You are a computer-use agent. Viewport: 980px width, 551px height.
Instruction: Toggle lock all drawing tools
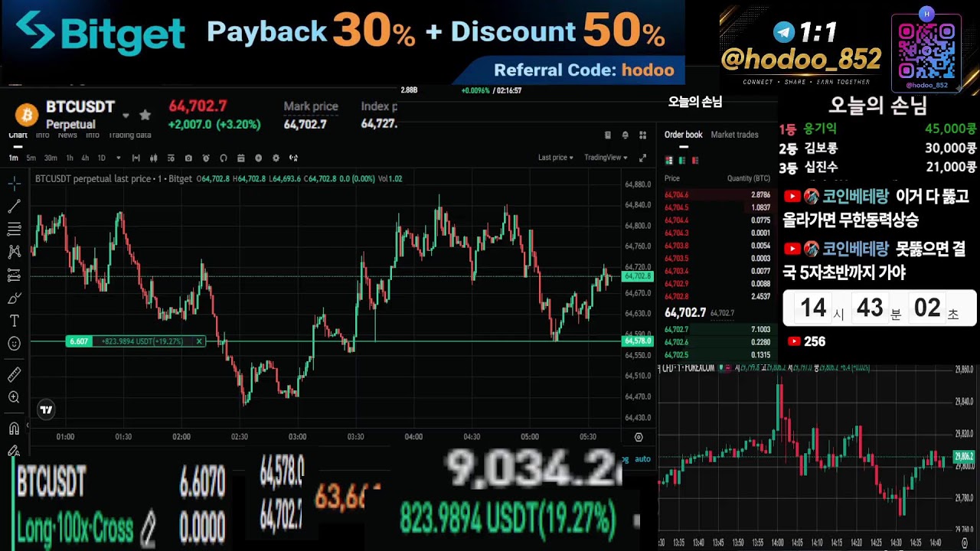14,452
